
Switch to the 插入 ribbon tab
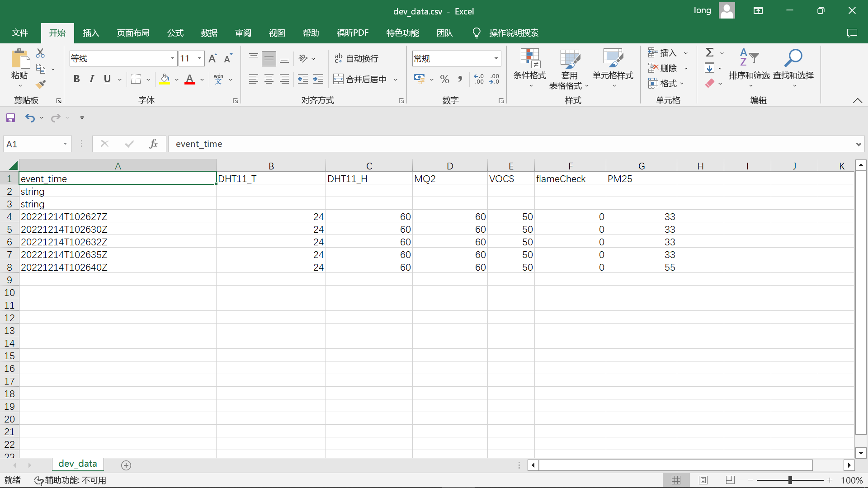[x=91, y=33]
